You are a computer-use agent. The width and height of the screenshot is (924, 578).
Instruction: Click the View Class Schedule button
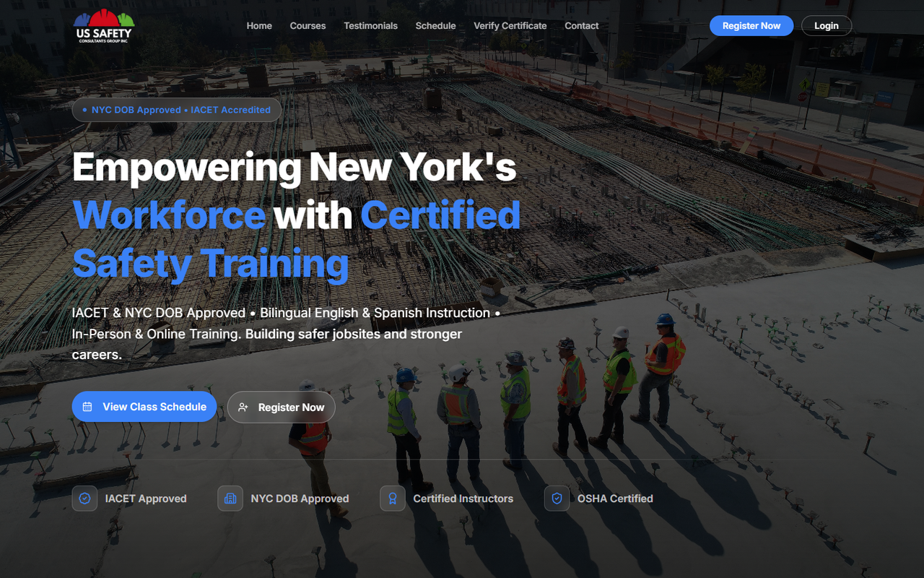tap(144, 407)
